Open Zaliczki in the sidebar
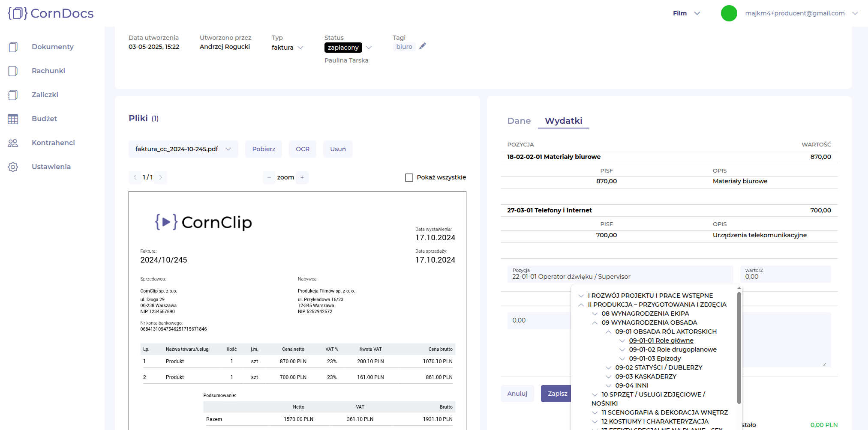Viewport: 868px width, 430px height. coord(45,95)
